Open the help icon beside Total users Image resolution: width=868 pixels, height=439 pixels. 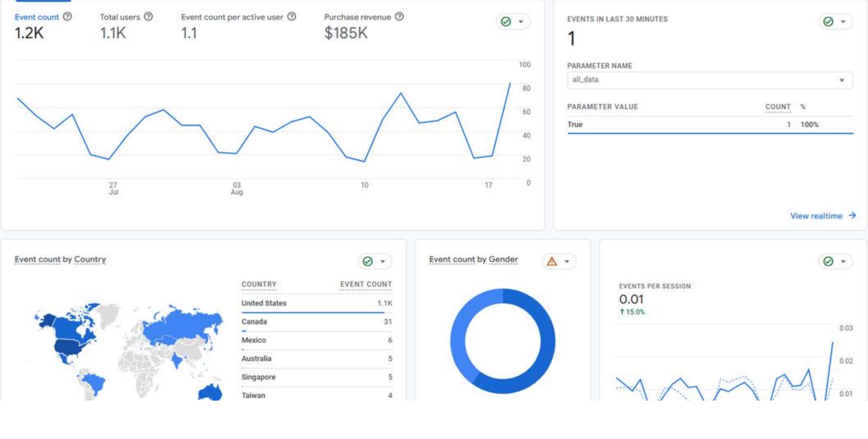coord(148,17)
